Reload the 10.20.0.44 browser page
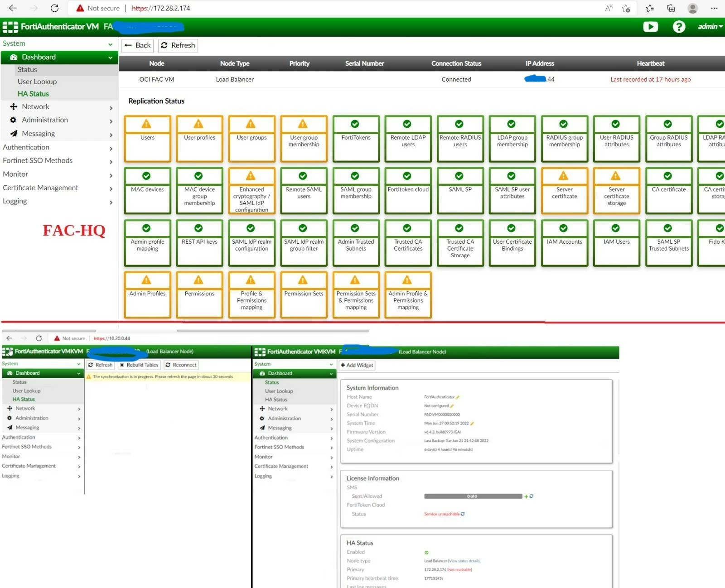 (39, 338)
